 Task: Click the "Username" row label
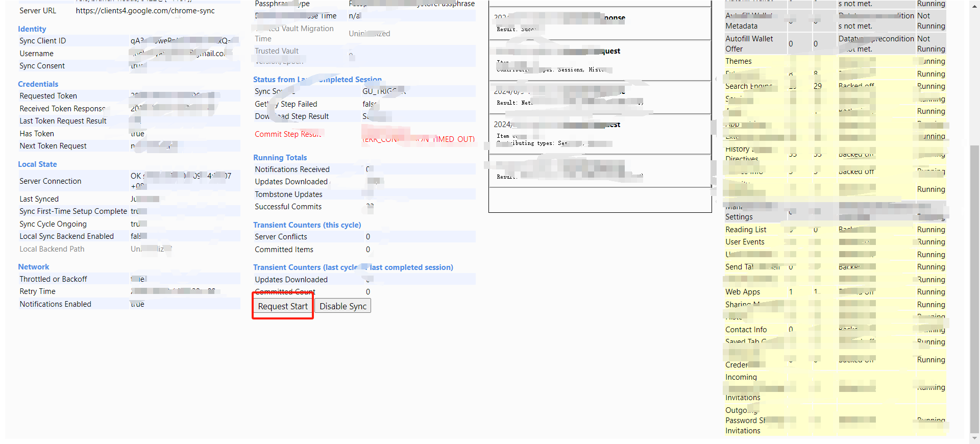(36, 54)
